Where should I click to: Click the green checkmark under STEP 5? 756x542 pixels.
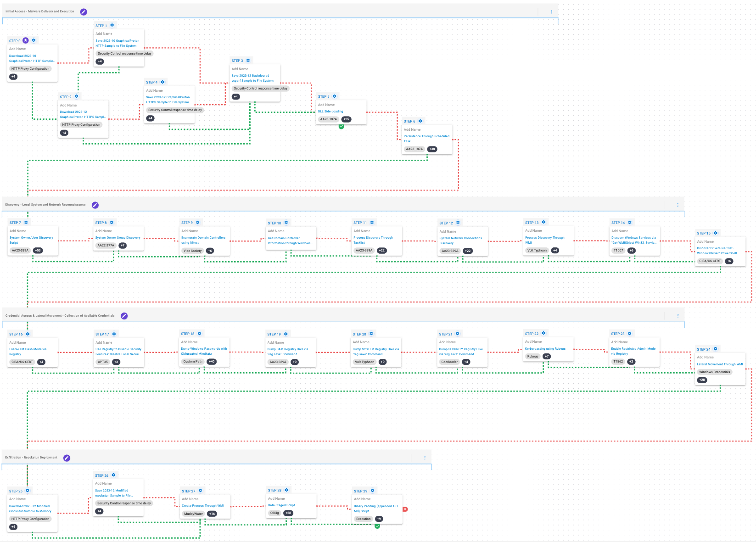341,127
